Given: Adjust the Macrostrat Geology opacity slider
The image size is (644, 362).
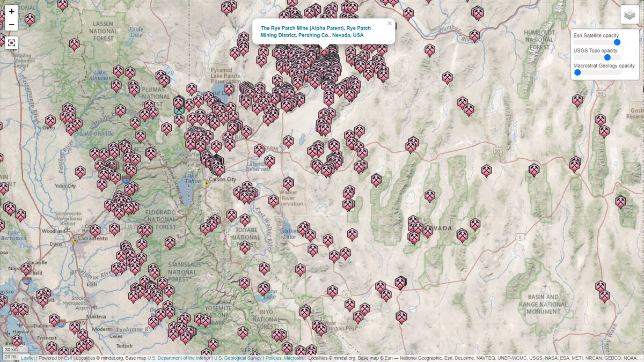Looking at the screenshot, I should [x=597, y=72].
